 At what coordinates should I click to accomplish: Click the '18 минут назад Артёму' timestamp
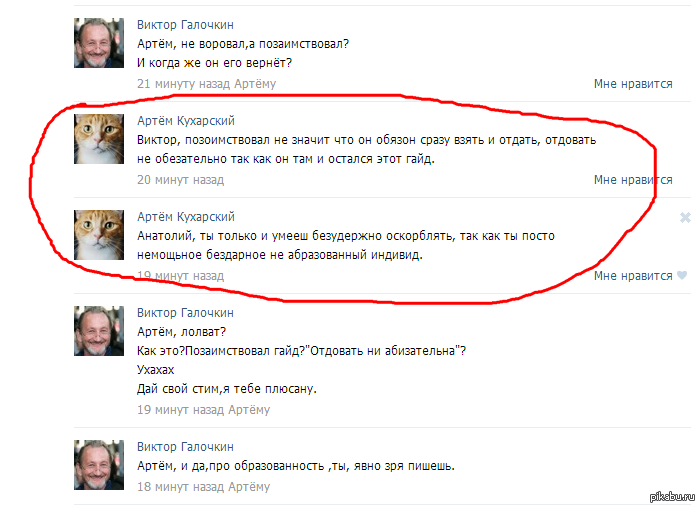tap(204, 487)
